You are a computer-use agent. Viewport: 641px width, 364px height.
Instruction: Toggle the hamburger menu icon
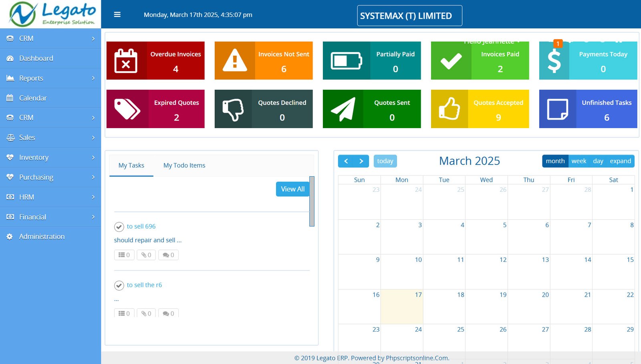pyautogui.click(x=117, y=14)
